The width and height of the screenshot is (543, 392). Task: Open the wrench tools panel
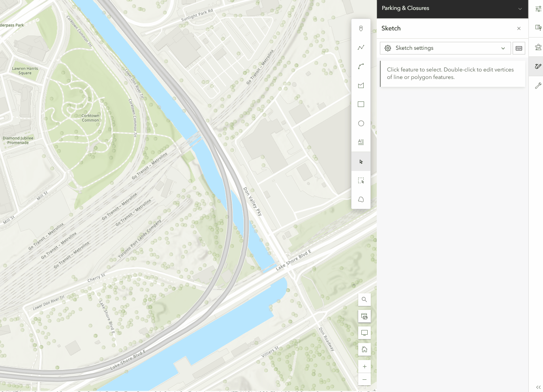tap(537, 86)
